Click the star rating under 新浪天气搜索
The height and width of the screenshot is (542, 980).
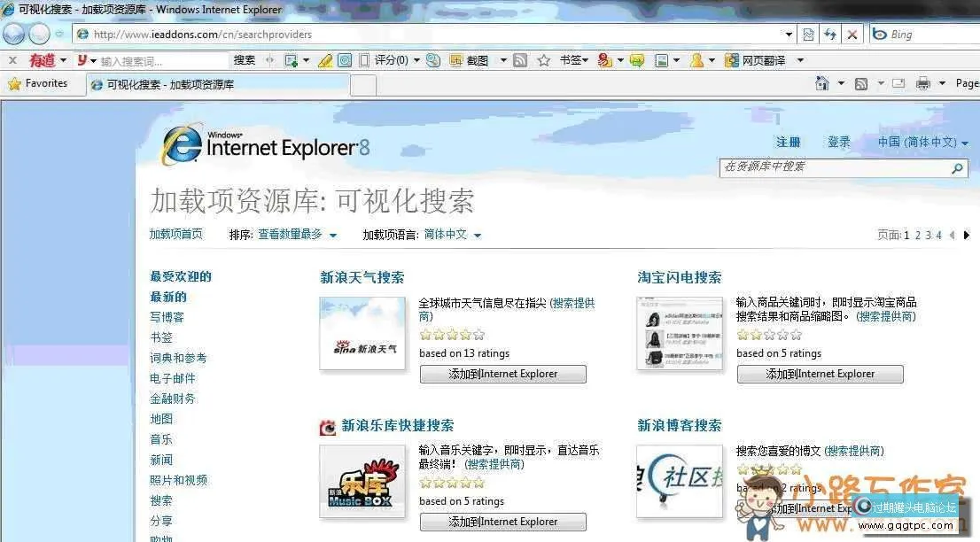pos(452,335)
